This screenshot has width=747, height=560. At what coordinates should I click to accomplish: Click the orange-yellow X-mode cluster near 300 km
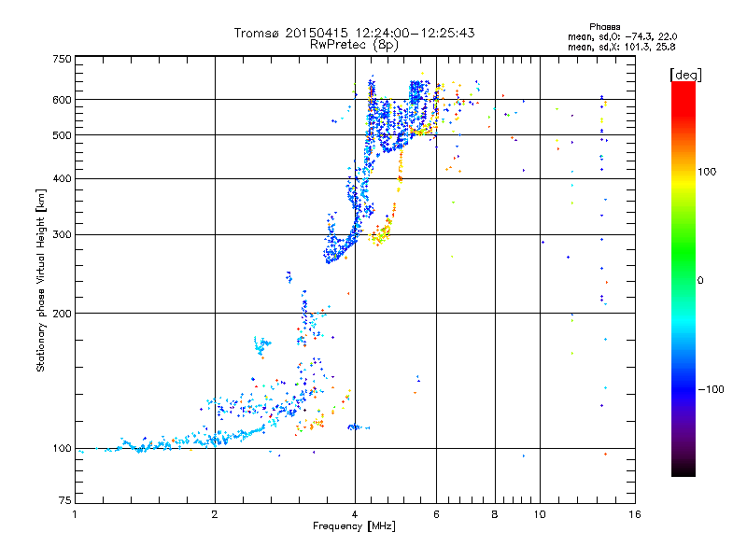click(381, 234)
